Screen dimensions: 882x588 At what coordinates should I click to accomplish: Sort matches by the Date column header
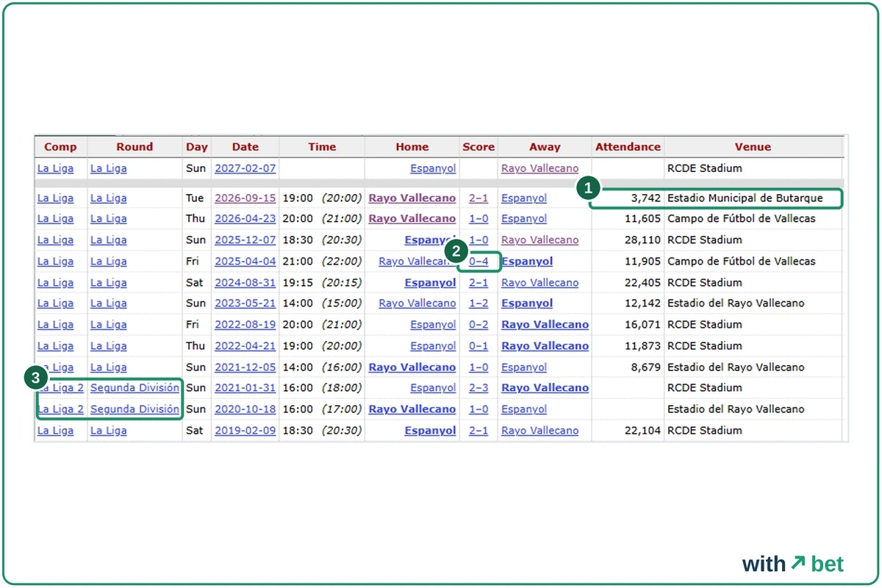245,147
